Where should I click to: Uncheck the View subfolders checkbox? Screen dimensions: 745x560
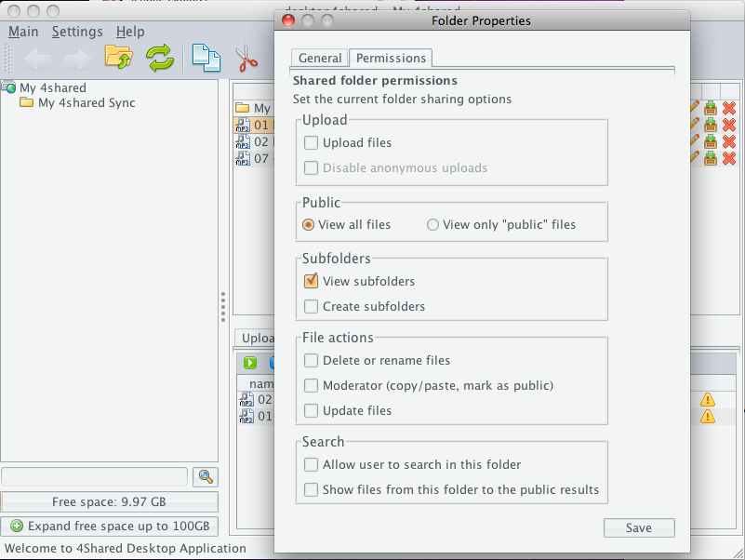(311, 281)
